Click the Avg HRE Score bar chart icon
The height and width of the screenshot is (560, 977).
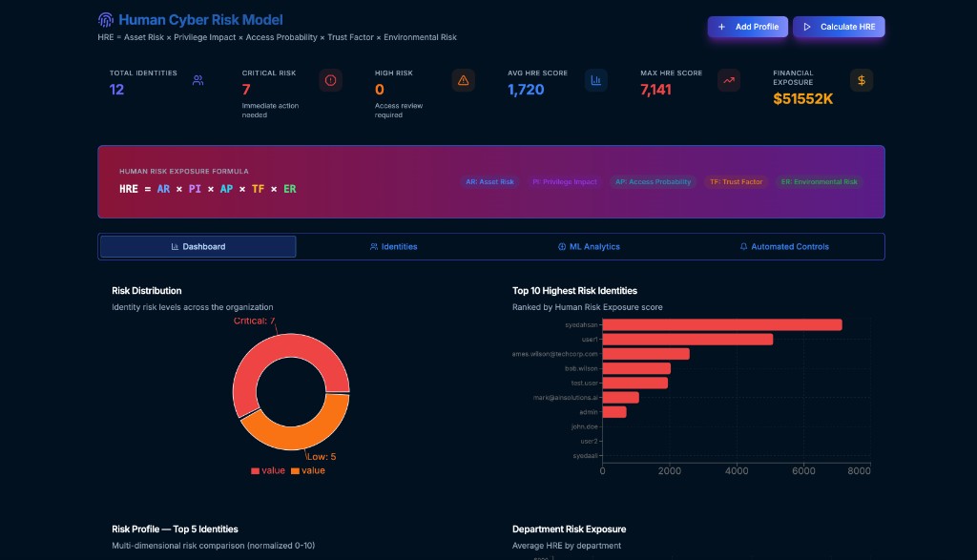[595, 80]
